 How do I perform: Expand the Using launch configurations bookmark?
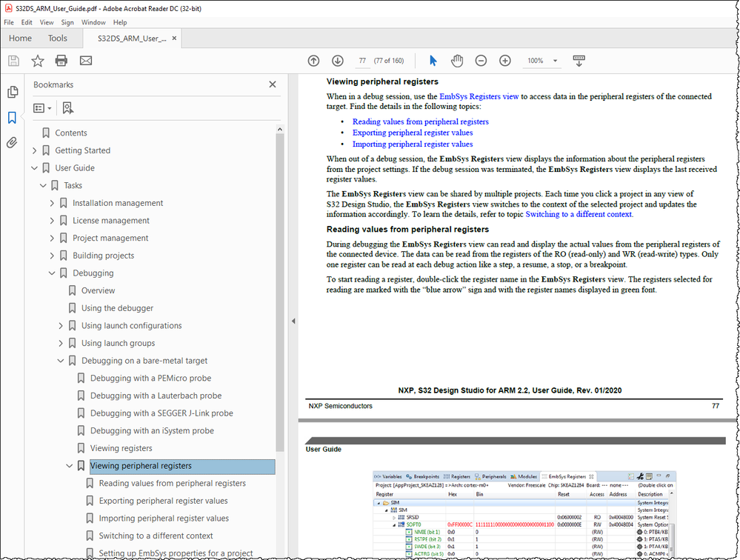61,325
